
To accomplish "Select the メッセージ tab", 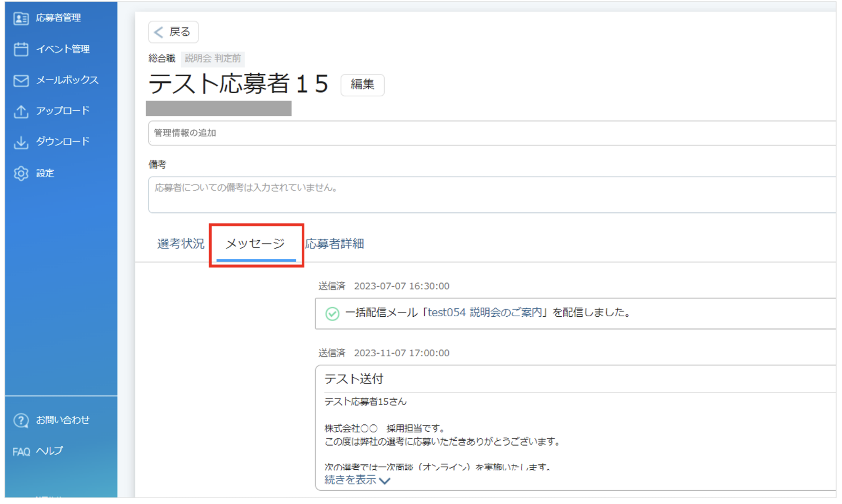I will click(256, 244).
